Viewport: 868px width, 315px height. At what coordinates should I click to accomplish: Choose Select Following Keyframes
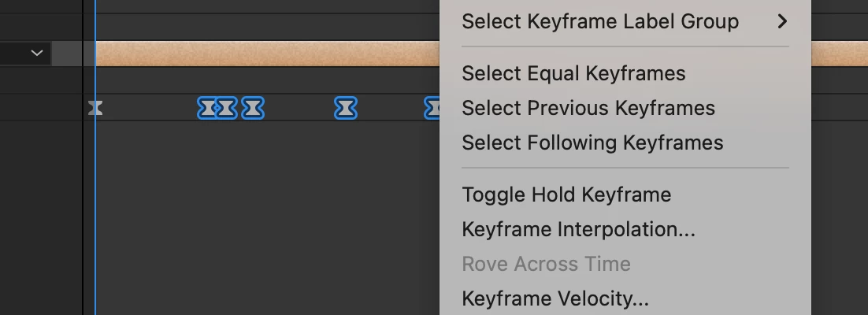(x=592, y=143)
